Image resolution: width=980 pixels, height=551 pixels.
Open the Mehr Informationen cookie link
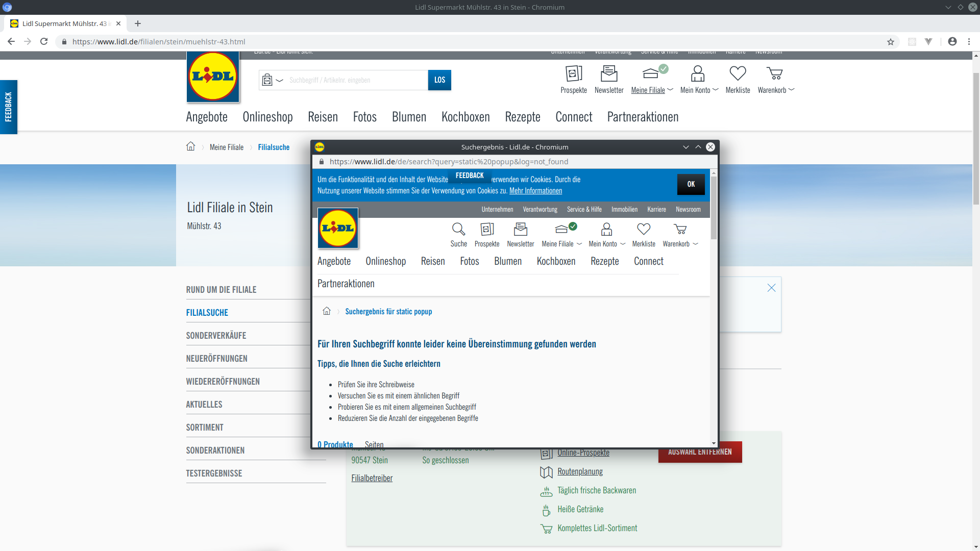[x=535, y=191]
